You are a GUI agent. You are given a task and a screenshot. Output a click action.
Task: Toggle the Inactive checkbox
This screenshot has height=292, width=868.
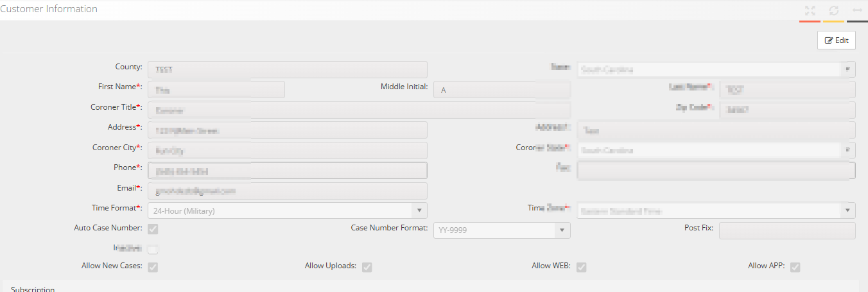(153, 250)
